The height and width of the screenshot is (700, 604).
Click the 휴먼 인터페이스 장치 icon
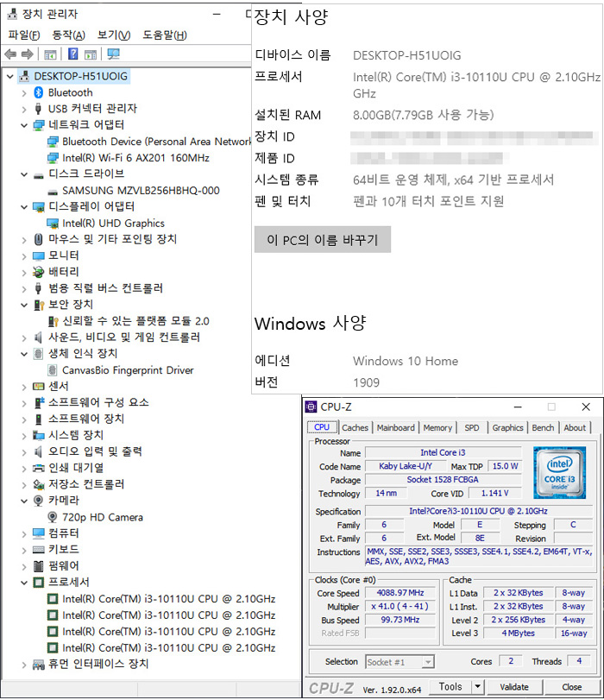(38, 665)
